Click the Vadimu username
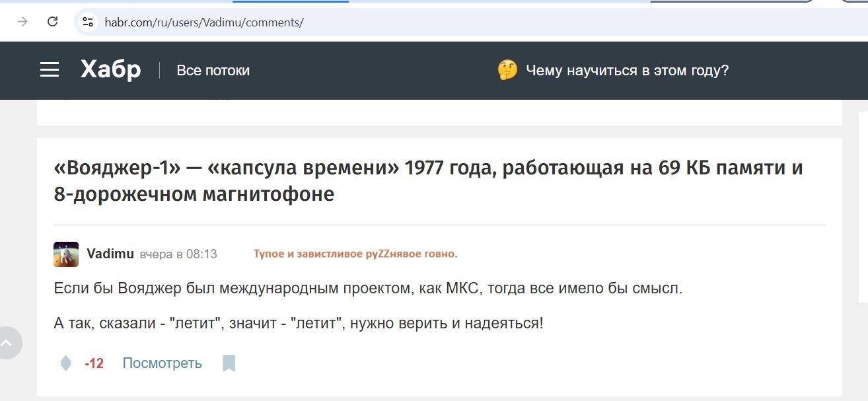Screen dimensions: 868x401 (x=110, y=254)
